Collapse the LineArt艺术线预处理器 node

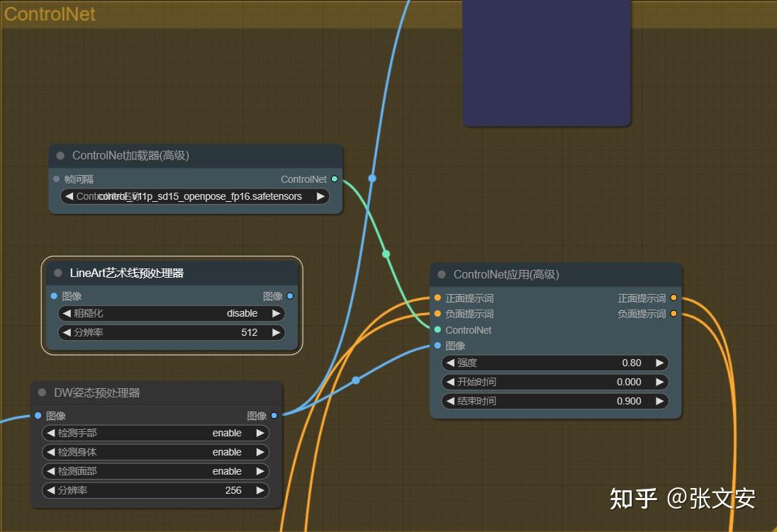(x=56, y=272)
